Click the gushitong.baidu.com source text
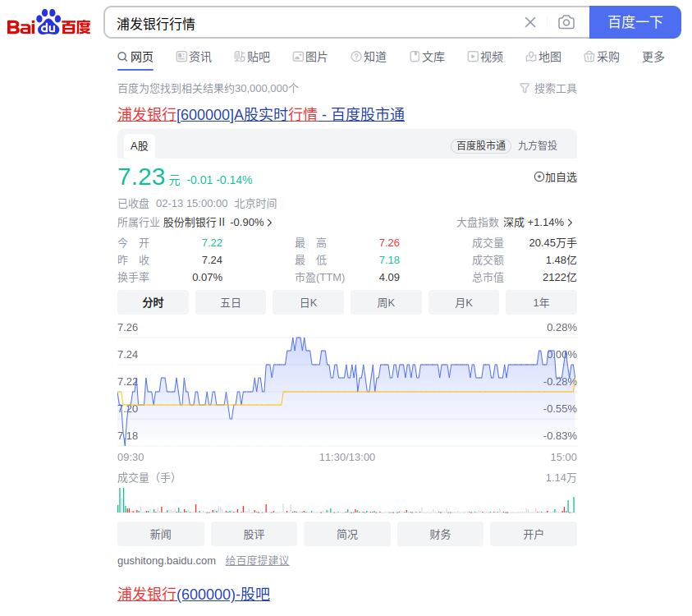692x616 pixels. 167,561
